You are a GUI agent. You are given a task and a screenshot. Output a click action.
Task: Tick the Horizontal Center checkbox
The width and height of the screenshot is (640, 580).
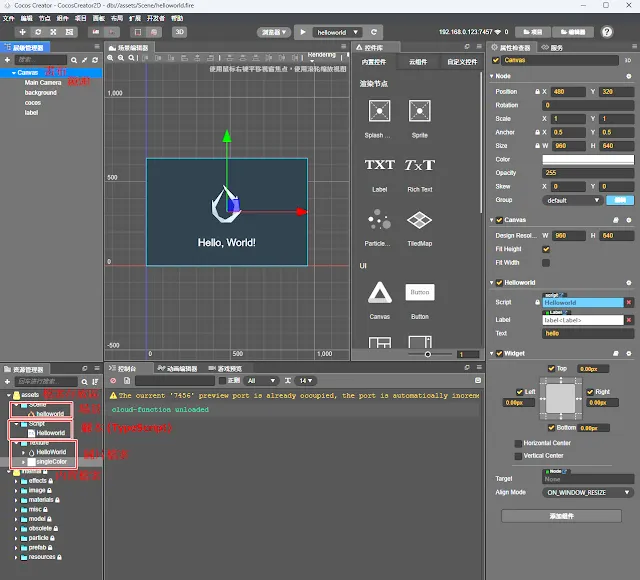(x=518, y=443)
